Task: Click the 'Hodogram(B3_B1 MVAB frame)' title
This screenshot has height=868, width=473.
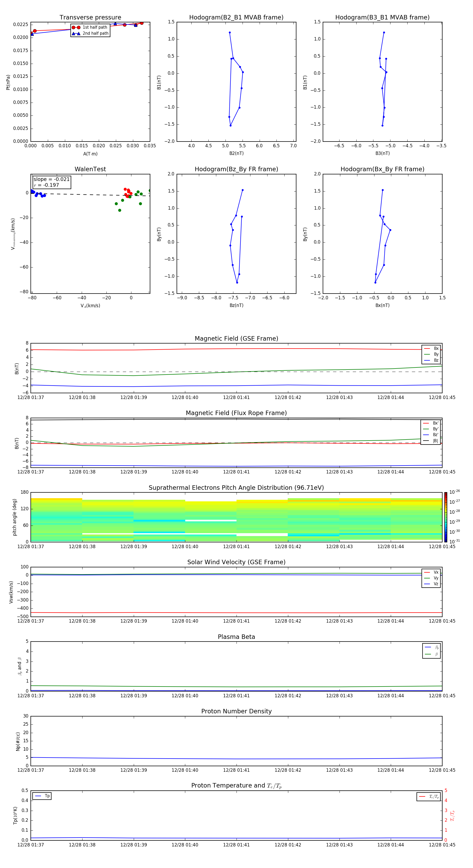Action: [382, 18]
